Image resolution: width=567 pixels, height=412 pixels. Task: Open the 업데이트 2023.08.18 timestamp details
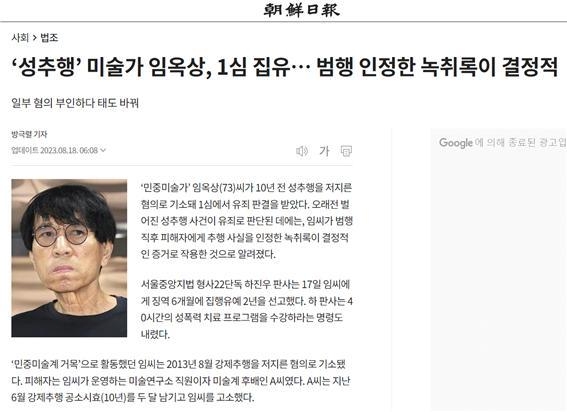[55, 150]
